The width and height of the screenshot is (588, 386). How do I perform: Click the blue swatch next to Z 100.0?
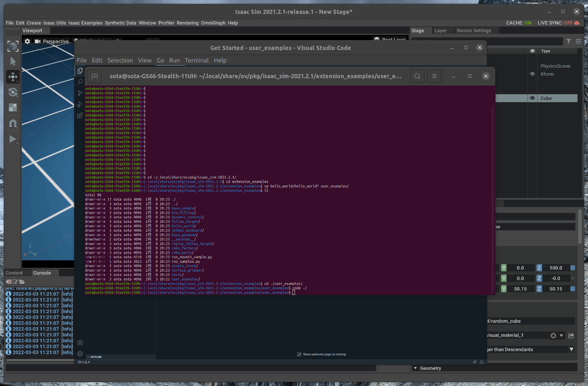tap(572, 268)
